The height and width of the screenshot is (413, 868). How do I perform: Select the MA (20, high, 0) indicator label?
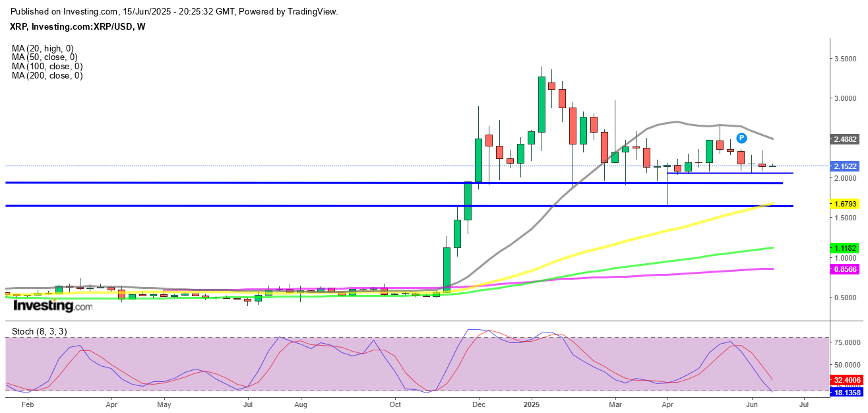43,48
